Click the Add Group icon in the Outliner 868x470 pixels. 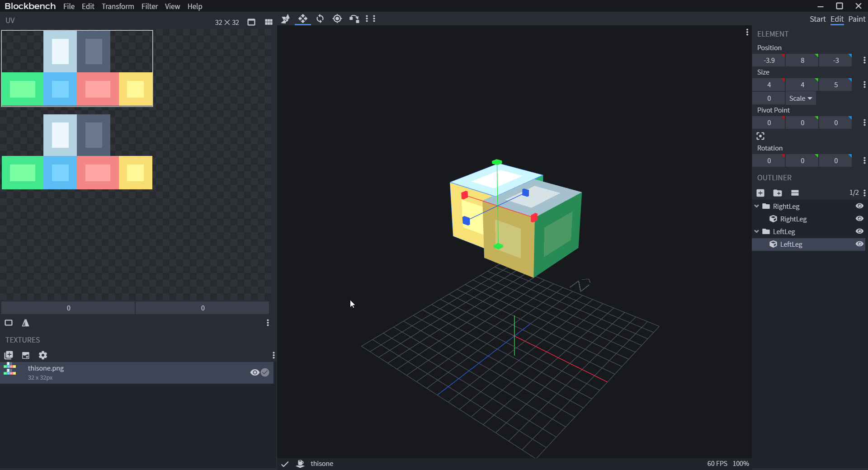(x=778, y=193)
